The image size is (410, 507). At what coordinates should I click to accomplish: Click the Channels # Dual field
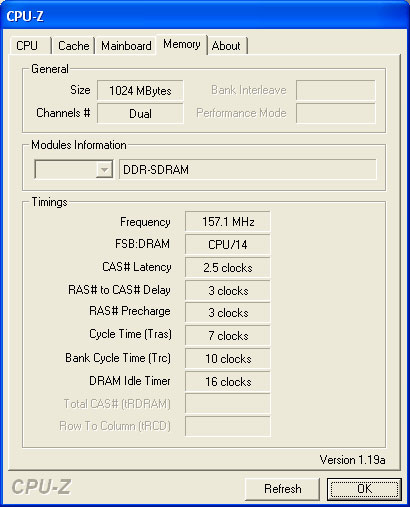tap(140, 113)
